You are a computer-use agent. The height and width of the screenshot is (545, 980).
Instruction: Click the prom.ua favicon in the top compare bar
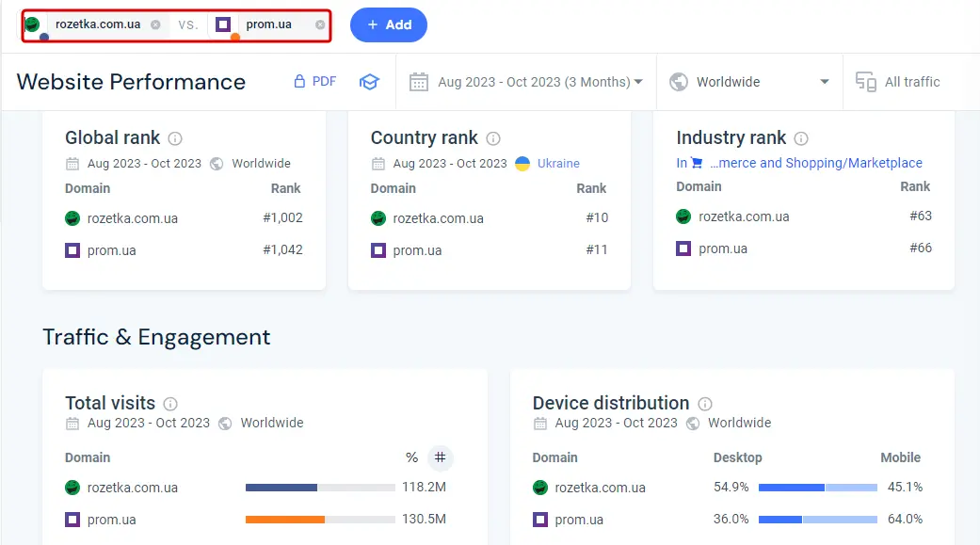(223, 24)
